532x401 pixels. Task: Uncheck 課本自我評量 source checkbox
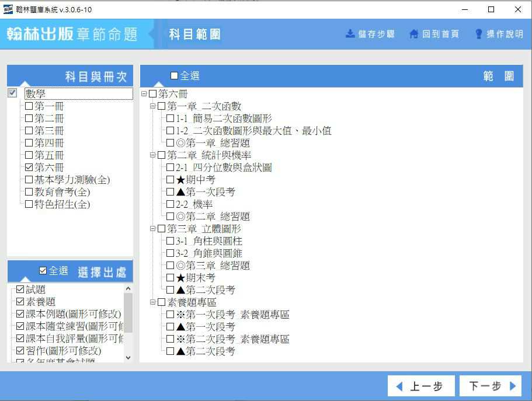point(20,338)
